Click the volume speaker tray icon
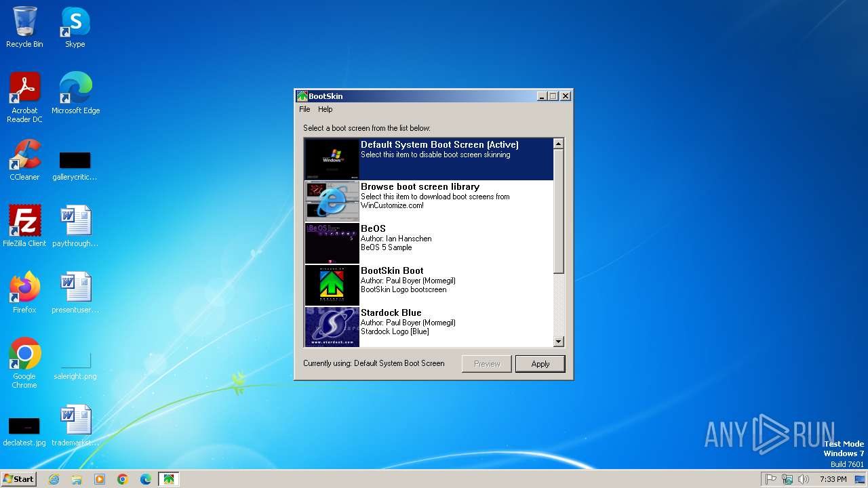The width and height of the screenshot is (868, 488). 804,479
